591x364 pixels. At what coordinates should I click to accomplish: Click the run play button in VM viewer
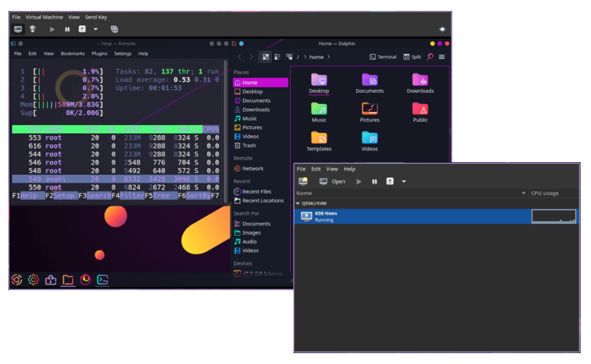tap(52, 29)
